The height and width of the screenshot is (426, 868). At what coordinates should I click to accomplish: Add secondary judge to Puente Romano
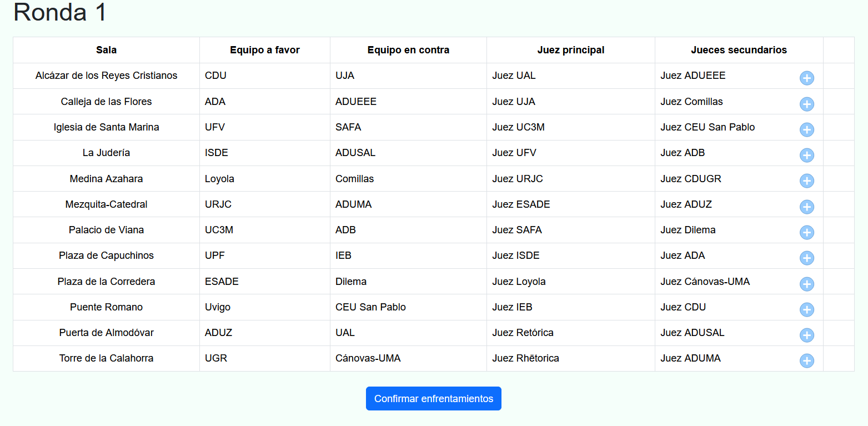click(x=806, y=309)
